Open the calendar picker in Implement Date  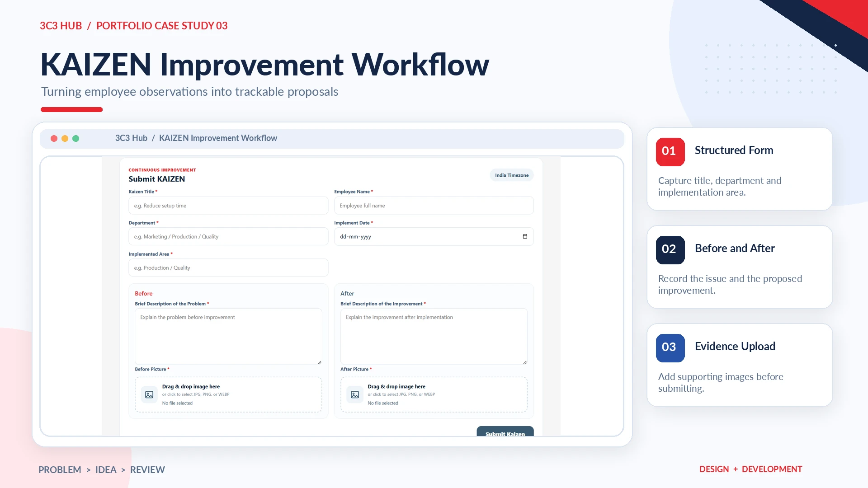point(525,236)
